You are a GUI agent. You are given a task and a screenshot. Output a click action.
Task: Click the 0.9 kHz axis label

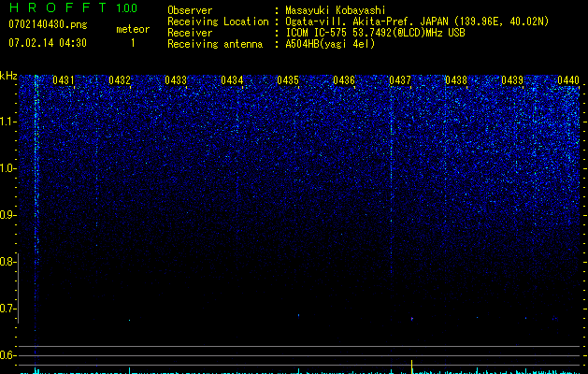point(7,215)
